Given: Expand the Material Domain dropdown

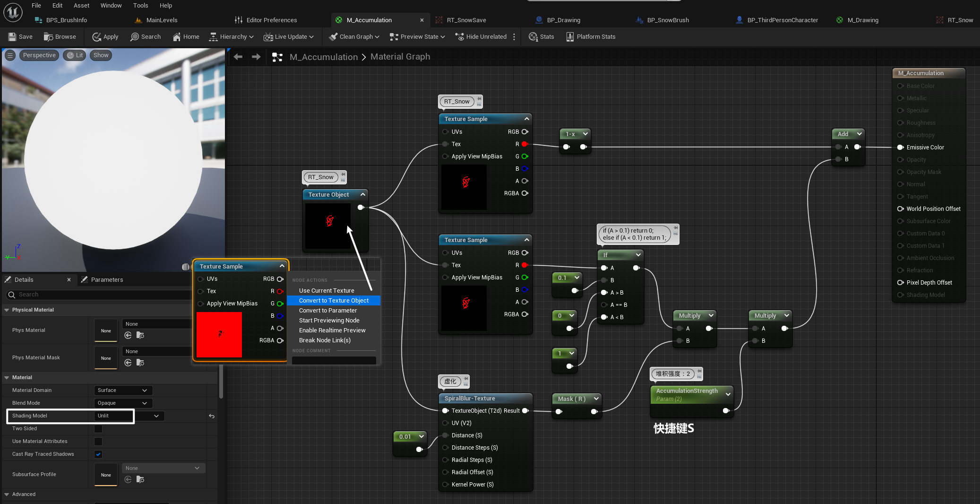Looking at the screenshot, I should (x=123, y=391).
